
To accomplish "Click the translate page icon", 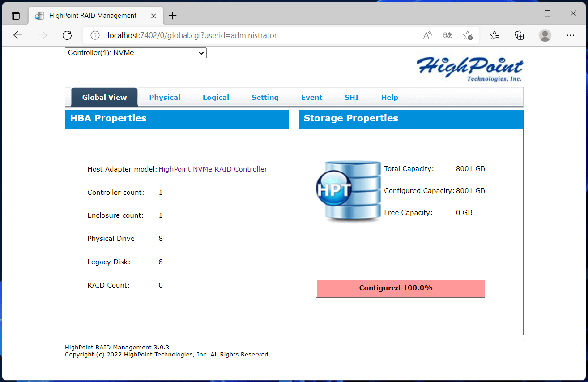I will click(x=447, y=35).
